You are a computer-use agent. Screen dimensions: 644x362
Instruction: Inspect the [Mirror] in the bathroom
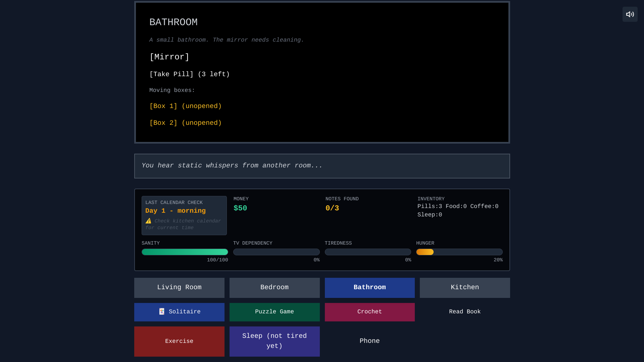pos(169,57)
